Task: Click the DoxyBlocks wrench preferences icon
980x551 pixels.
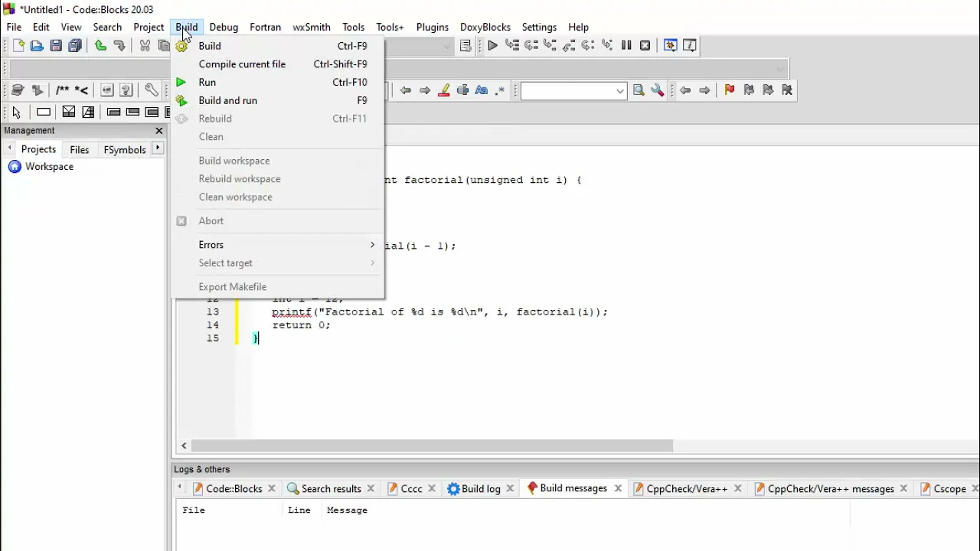Action: click(x=152, y=90)
